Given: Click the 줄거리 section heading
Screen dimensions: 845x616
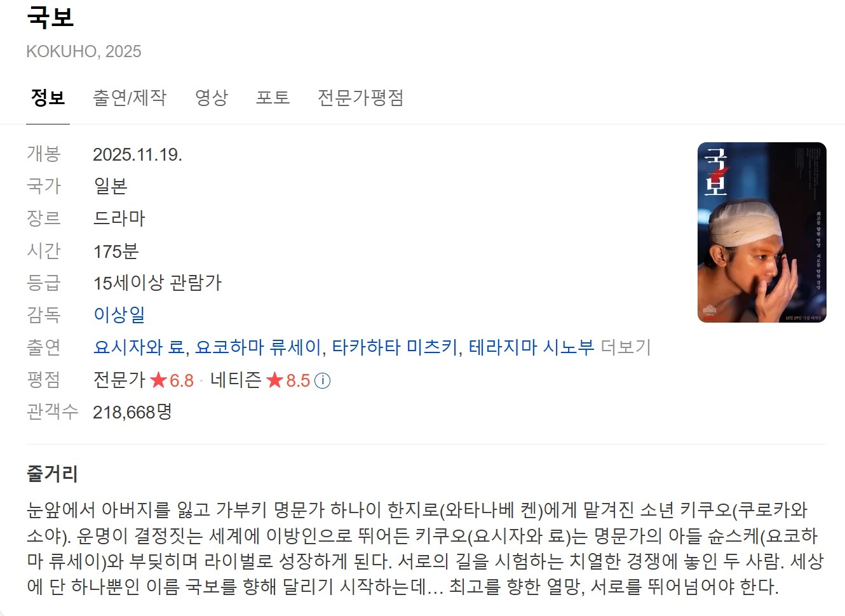Looking at the screenshot, I should coord(52,474).
